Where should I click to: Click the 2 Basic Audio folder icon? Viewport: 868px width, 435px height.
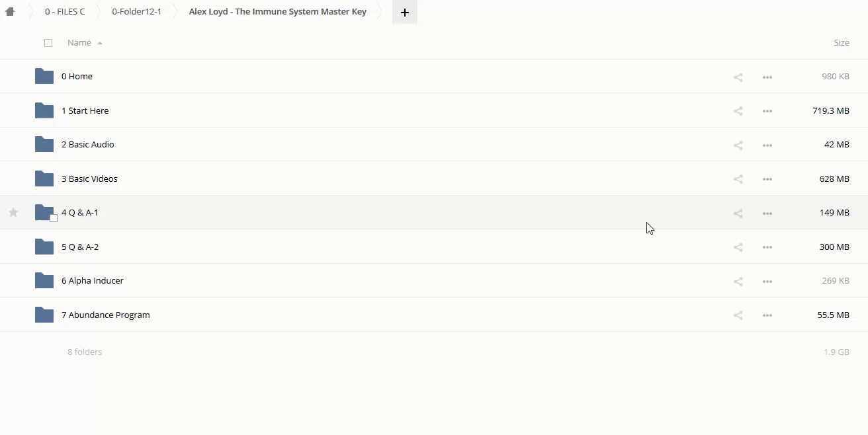point(44,144)
